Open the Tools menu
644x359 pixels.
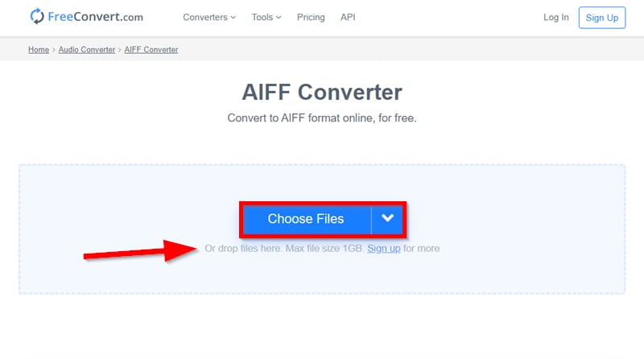262,17
